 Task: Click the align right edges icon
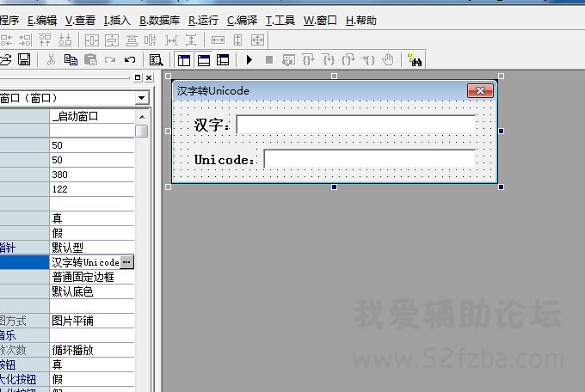pyautogui.click(x=25, y=40)
